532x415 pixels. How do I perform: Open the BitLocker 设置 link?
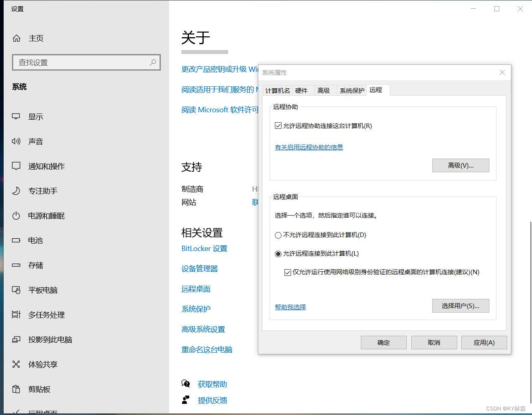coord(204,248)
